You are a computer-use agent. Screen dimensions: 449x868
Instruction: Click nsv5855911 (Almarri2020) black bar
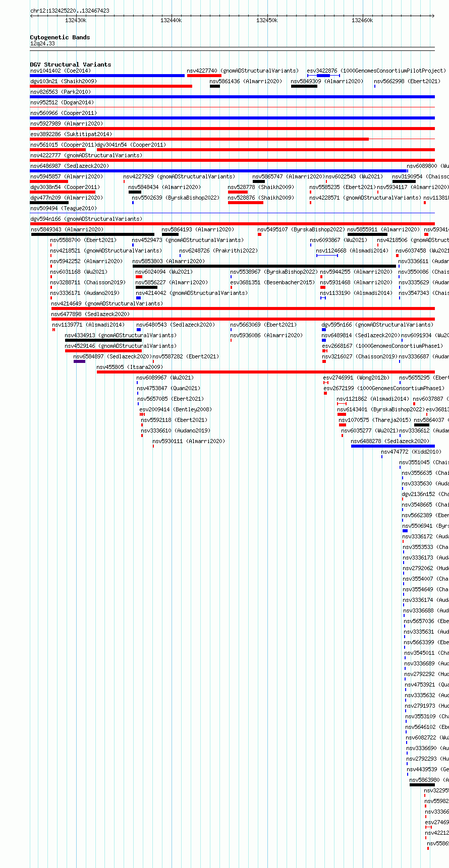click(367, 234)
